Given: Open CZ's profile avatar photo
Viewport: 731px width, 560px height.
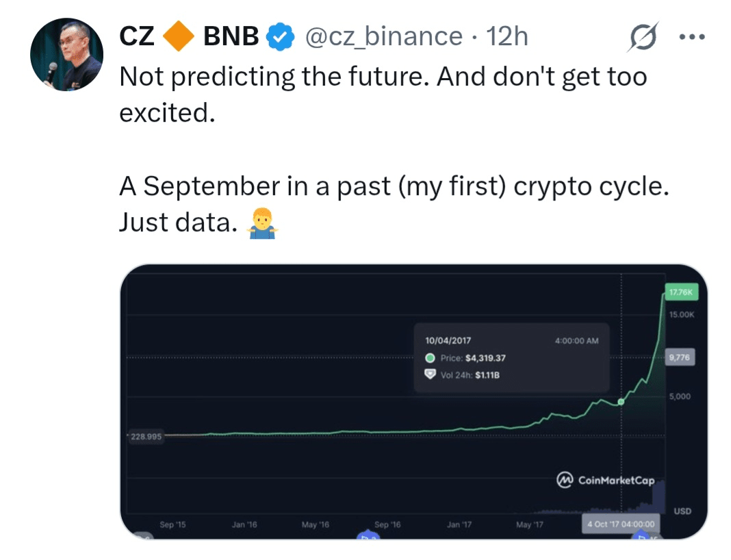Looking at the screenshot, I should point(67,55).
